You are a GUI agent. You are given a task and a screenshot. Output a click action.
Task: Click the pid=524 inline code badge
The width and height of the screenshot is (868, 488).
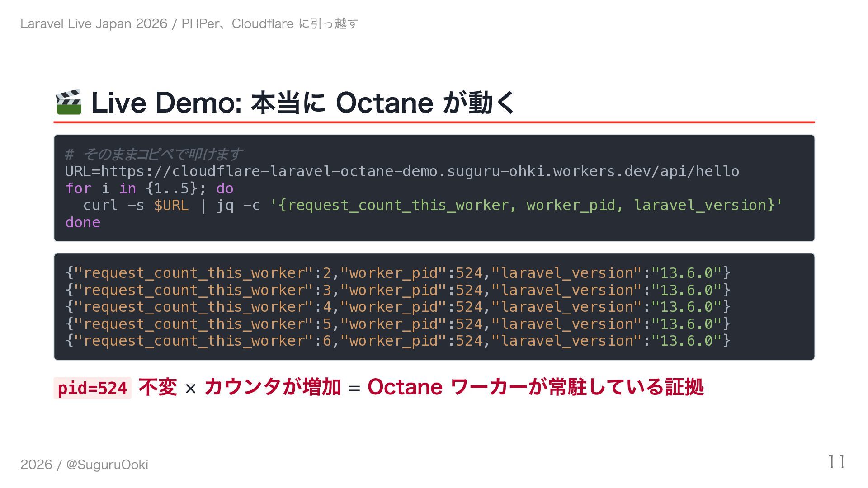click(92, 388)
